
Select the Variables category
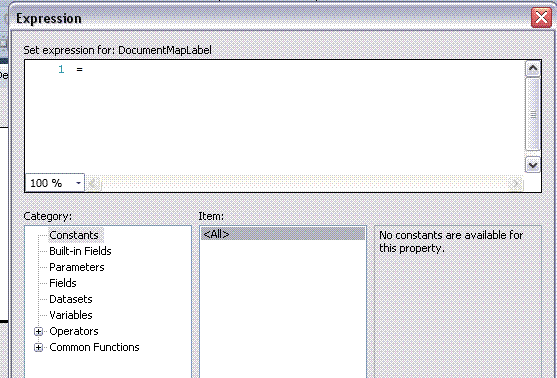click(x=71, y=315)
